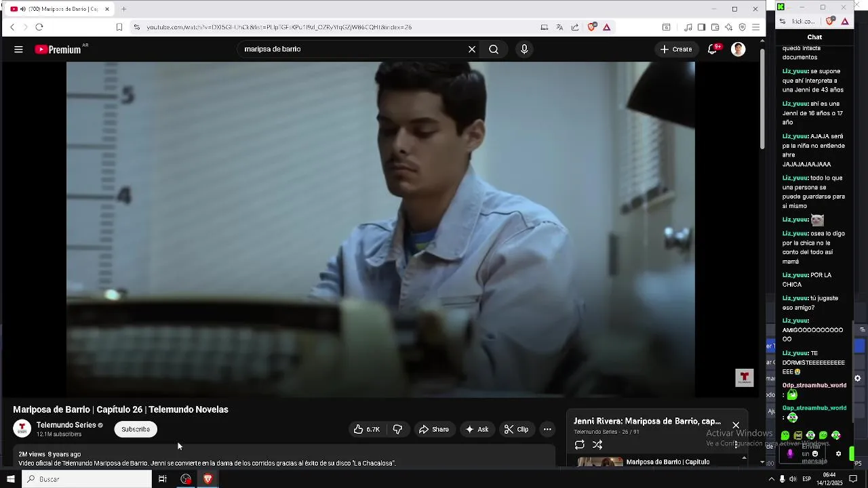
Task: Open the translate page icon
Action: [x=559, y=27]
